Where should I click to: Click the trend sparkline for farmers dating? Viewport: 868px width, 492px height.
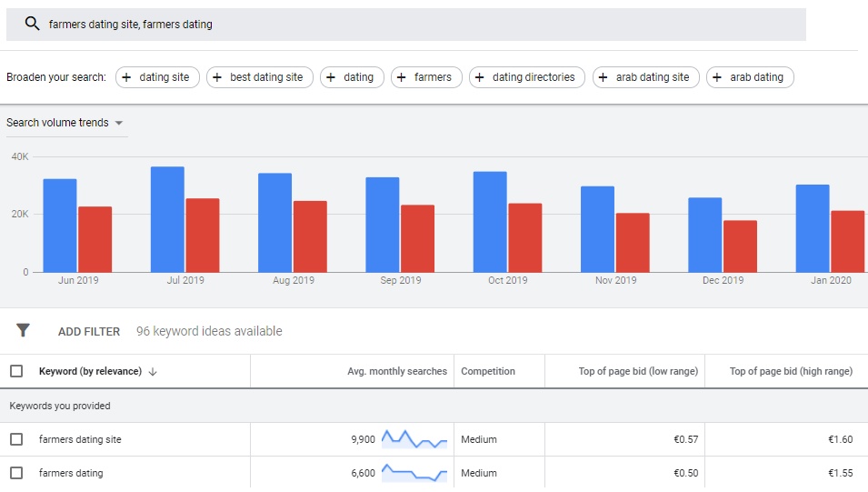[414, 473]
